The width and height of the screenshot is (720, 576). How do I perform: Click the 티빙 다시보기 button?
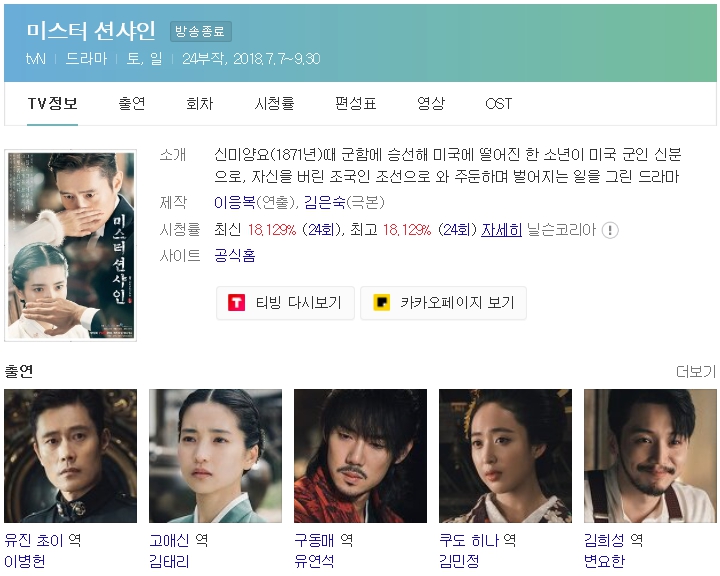tap(286, 303)
